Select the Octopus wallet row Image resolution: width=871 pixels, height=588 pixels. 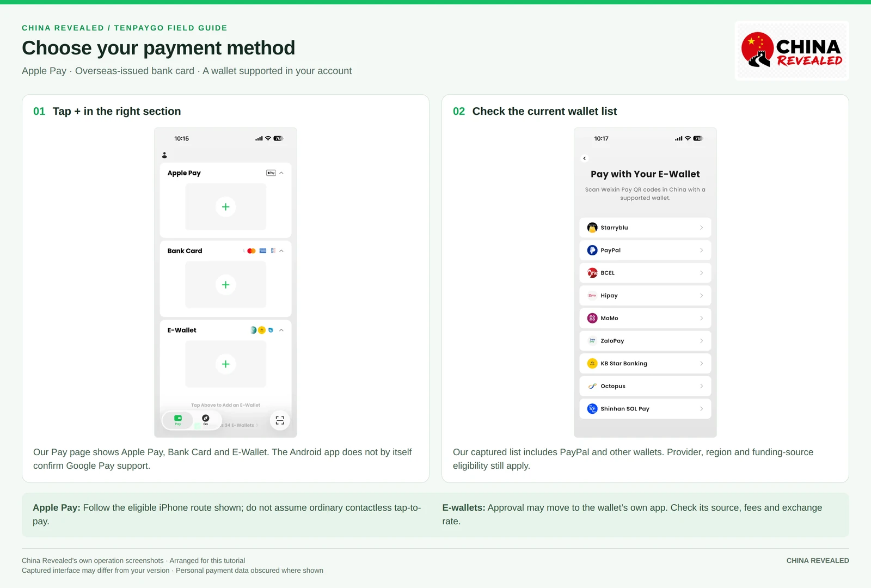click(x=645, y=386)
